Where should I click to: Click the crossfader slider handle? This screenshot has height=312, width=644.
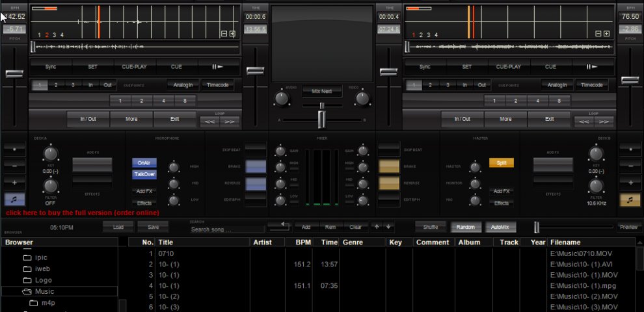click(321, 120)
